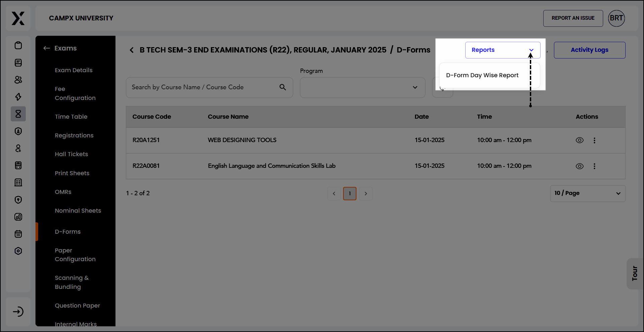This screenshot has height=332, width=644.
Task: Click the Course Code column header
Action: (152, 117)
